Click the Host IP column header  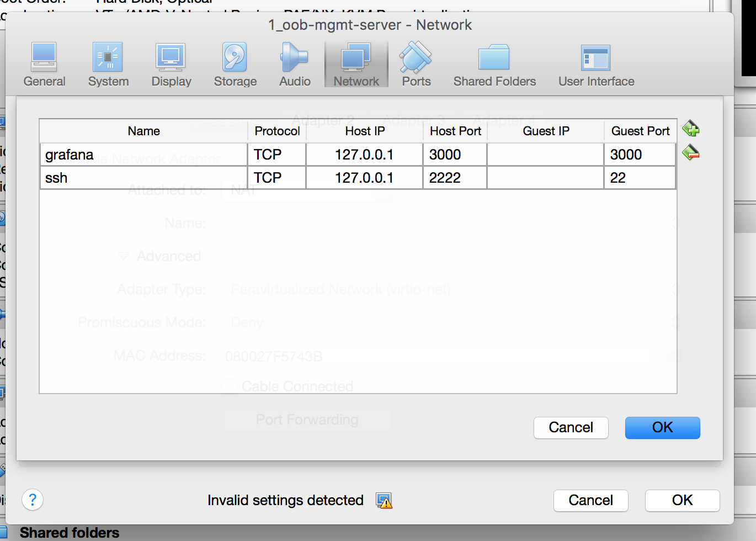[364, 131]
